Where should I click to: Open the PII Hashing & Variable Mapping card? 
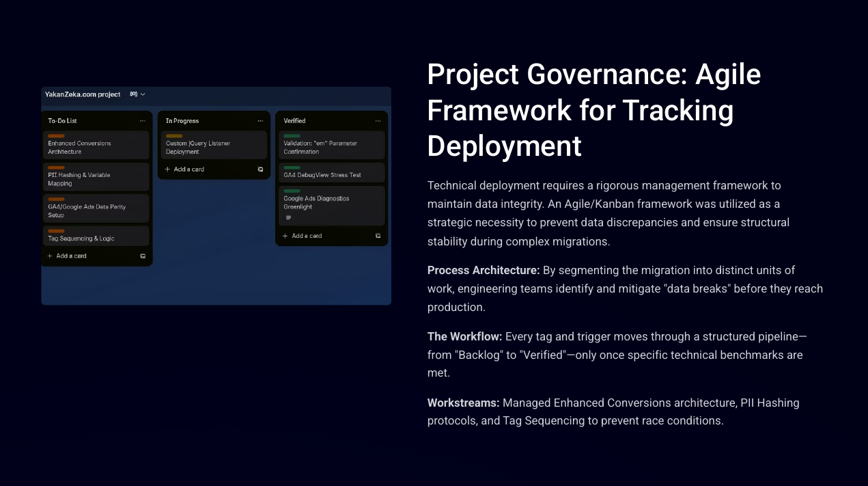click(95, 179)
